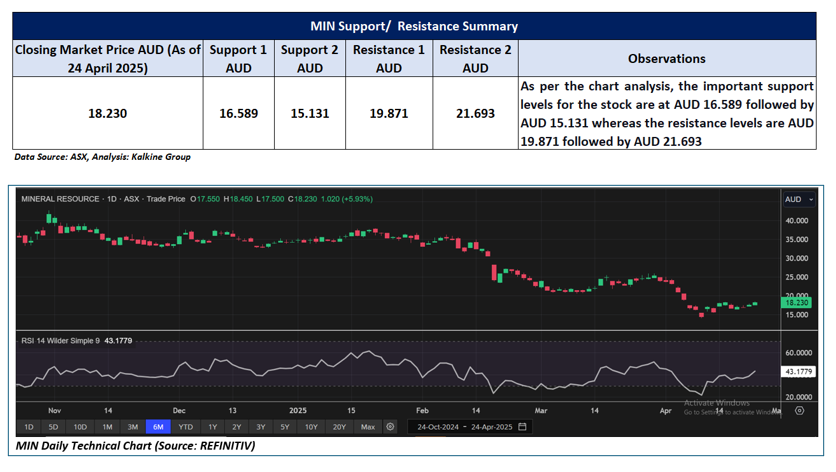The width and height of the screenshot is (836, 472).
Task: Click the Resistance 1 value 19.871
Action: pyautogui.click(x=389, y=113)
